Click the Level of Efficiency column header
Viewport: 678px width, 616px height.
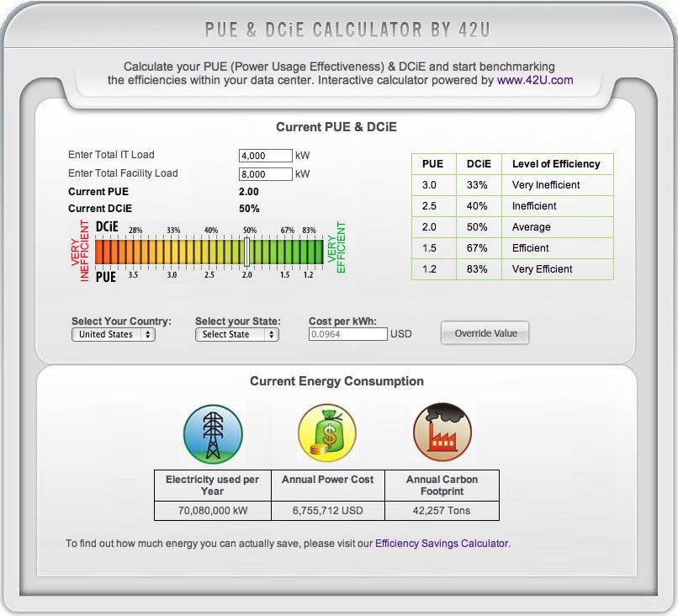click(556, 164)
